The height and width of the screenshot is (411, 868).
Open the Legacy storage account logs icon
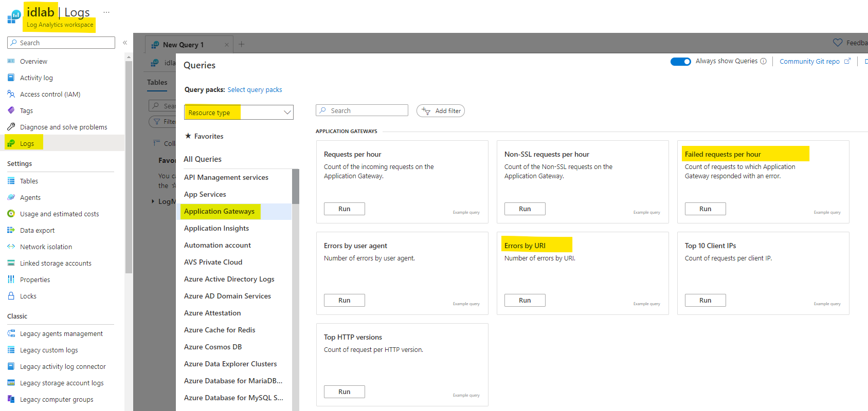11,383
